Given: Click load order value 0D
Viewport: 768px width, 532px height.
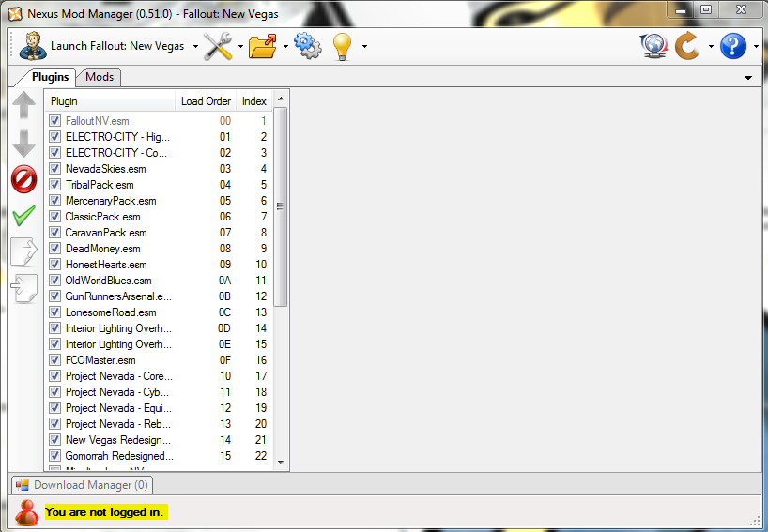Looking at the screenshot, I should [x=224, y=328].
